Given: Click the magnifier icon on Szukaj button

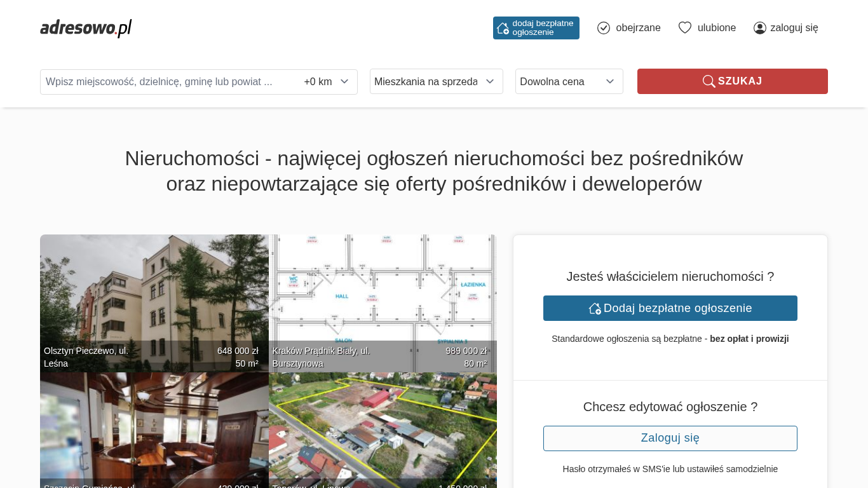Looking at the screenshot, I should pyautogui.click(x=709, y=81).
